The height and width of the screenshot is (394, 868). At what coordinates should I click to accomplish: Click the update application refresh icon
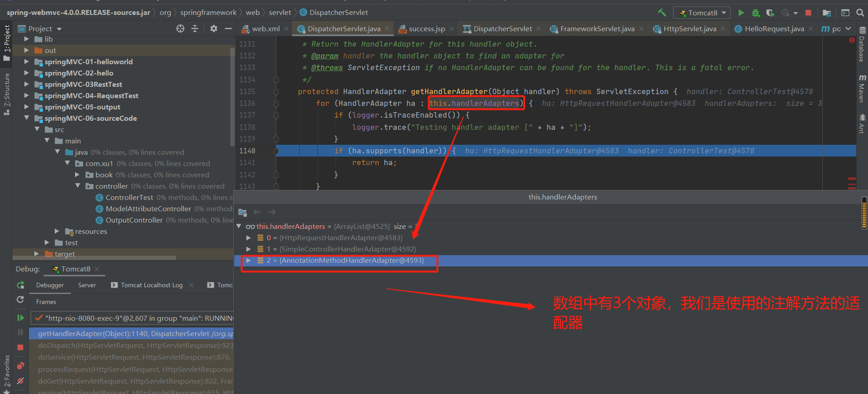click(20, 299)
